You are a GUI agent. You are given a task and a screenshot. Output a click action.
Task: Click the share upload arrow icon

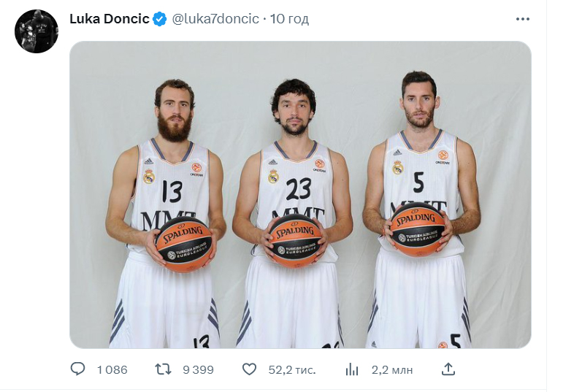(x=448, y=369)
